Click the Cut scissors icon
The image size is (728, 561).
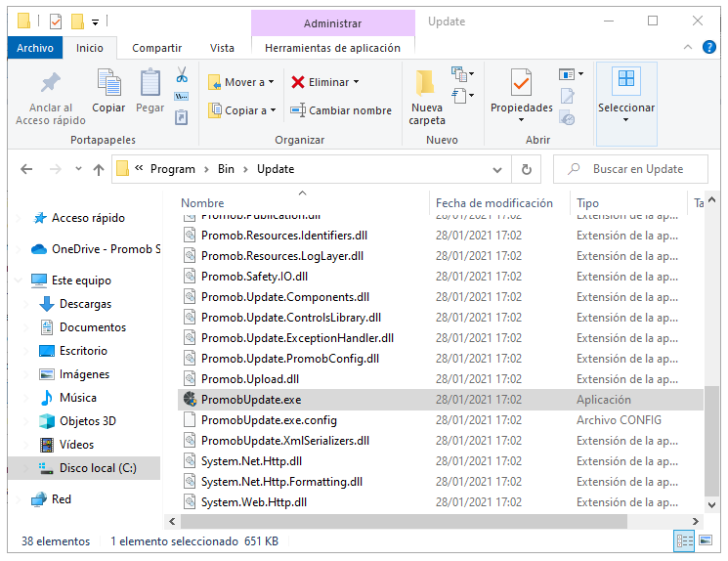click(182, 74)
